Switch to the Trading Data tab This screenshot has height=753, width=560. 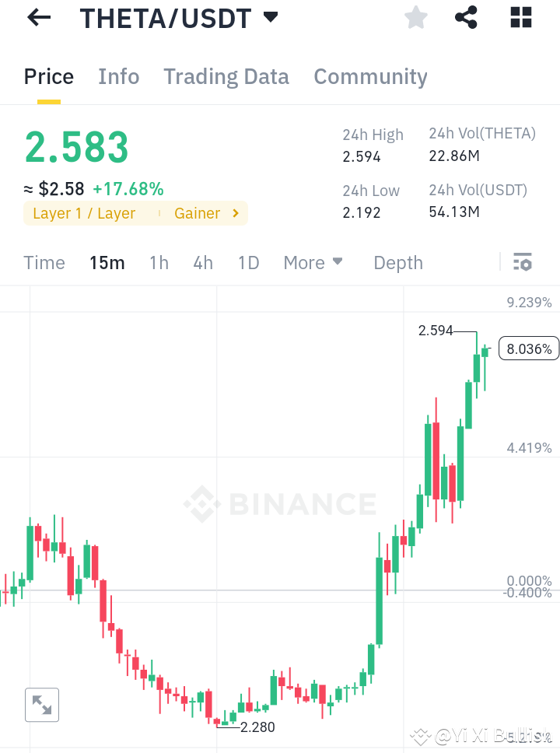[226, 76]
